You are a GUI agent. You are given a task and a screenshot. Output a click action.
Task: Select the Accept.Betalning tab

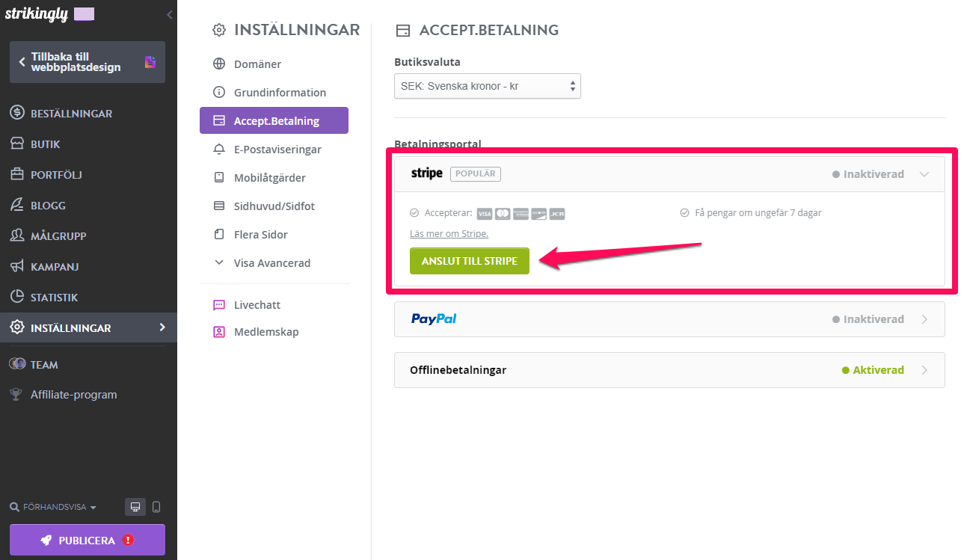click(x=274, y=120)
